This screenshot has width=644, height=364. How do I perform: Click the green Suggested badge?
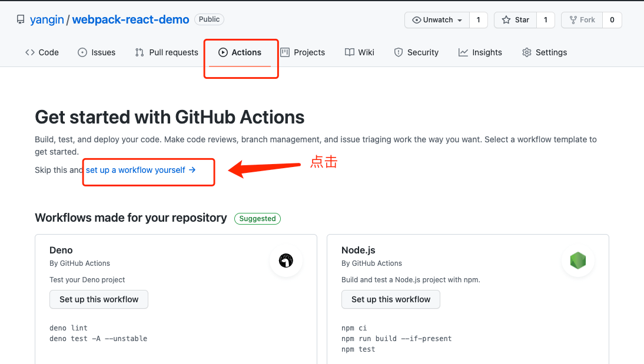257,219
